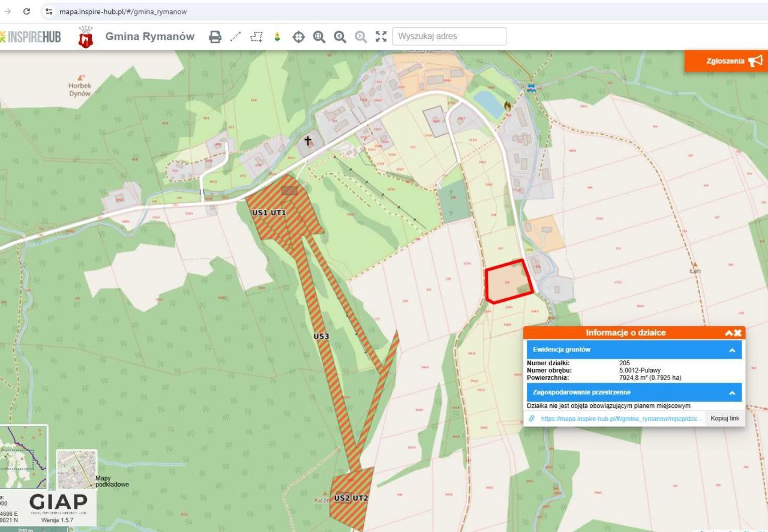Image resolution: width=768 pixels, height=532 pixels.
Task: Click the print map icon
Action: pyautogui.click(x=215, y=37)
